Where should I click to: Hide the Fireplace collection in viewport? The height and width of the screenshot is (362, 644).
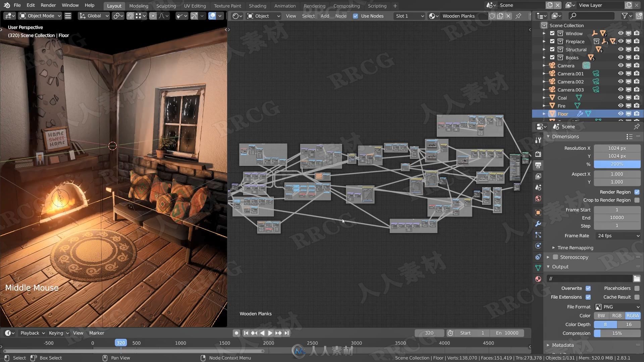tap(621, 41)
